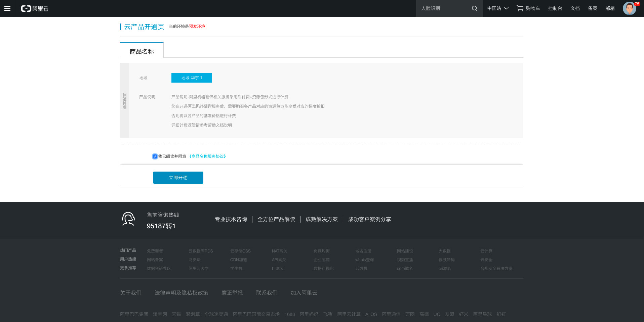Click the 全方位产品解读 link
This screenshot has width=644, height=322.
(276, 219)
